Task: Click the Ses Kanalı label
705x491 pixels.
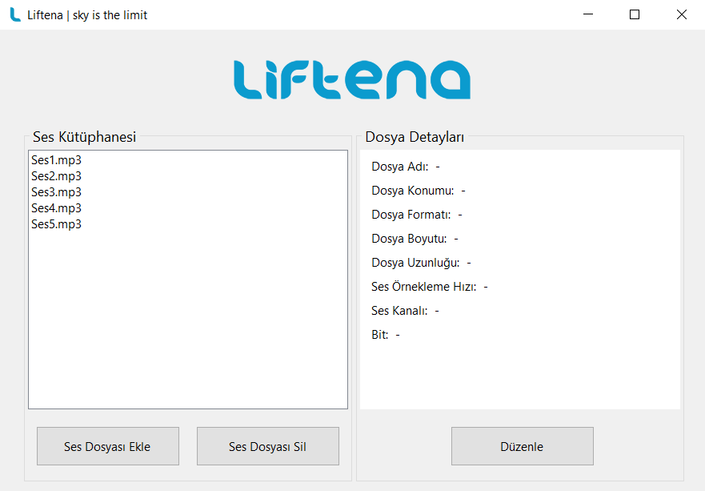Action: pyautogui.click(x=399, y=311)
